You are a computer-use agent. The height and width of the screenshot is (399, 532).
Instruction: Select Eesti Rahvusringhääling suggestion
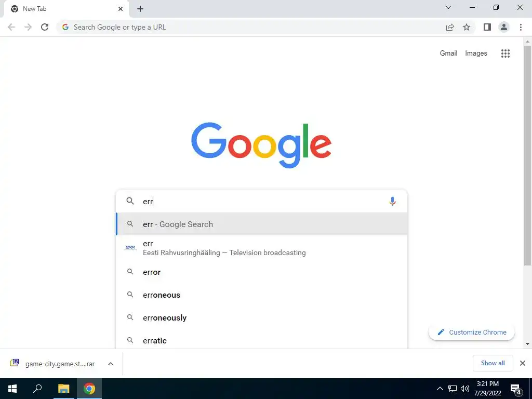262,248
